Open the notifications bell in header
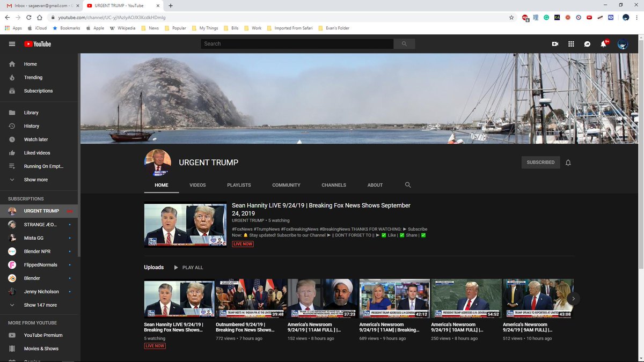The width and height of the screenshot is (644, 362). (x=603, y=44)
